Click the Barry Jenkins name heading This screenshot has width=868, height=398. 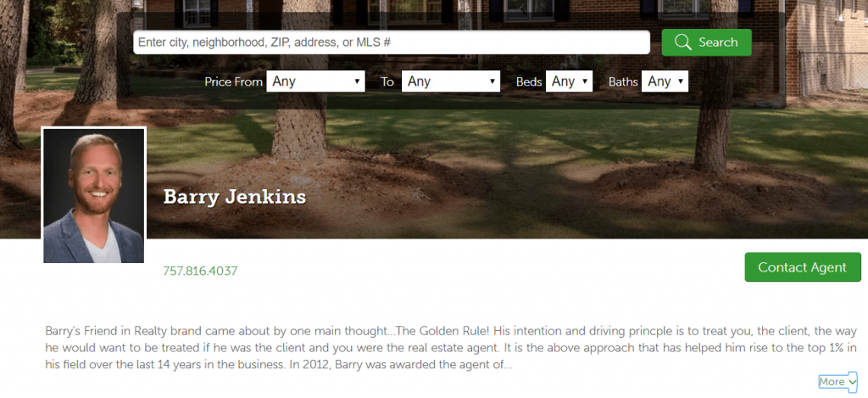point(235,197)
